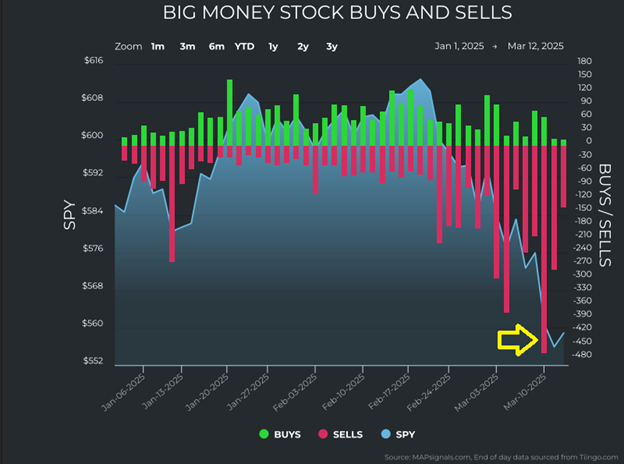
Task: Choose the YTD zoom option
Action: (244, 46)
